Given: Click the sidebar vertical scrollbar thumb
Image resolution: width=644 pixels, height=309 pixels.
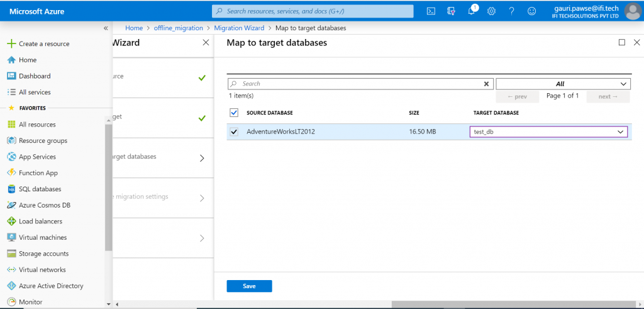Looking at the screenshot, I should pos(108,187).
